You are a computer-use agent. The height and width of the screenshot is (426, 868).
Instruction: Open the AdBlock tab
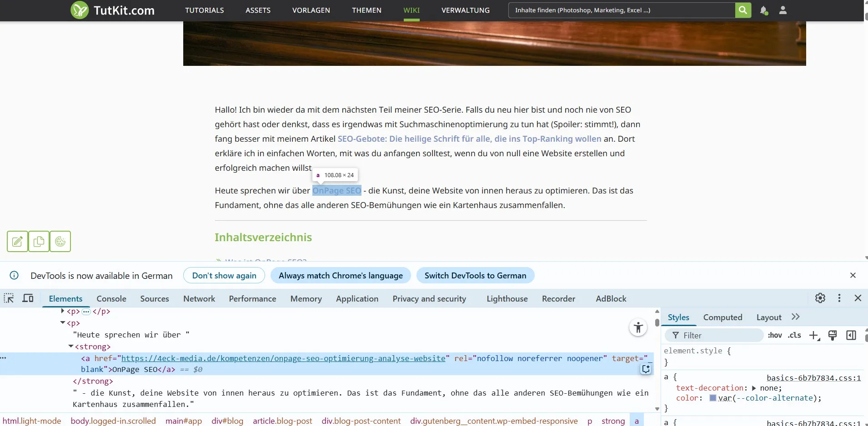click(611, 298)
